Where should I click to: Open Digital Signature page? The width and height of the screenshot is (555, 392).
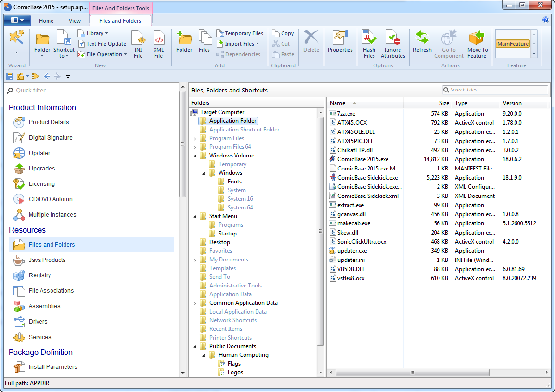tap(43, 137)
